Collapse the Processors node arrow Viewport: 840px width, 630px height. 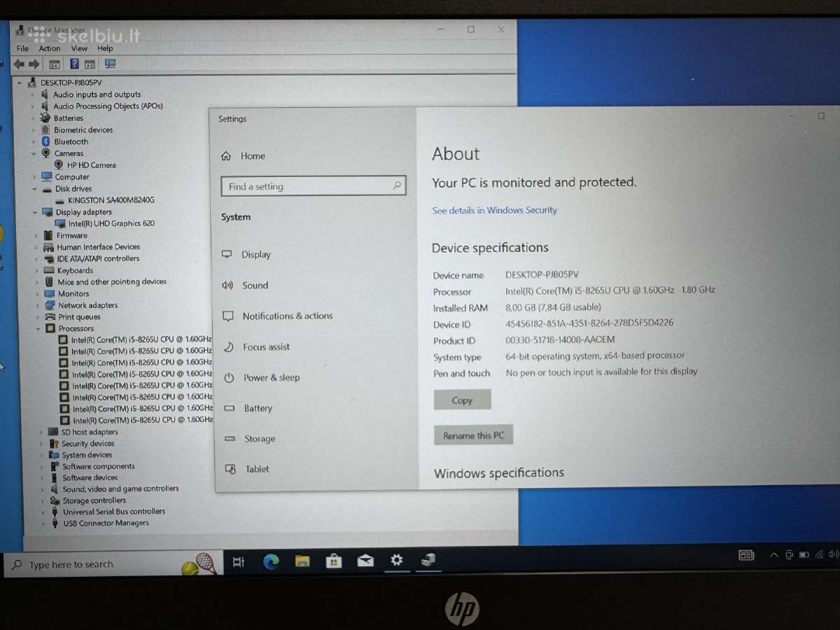[38, 328]
